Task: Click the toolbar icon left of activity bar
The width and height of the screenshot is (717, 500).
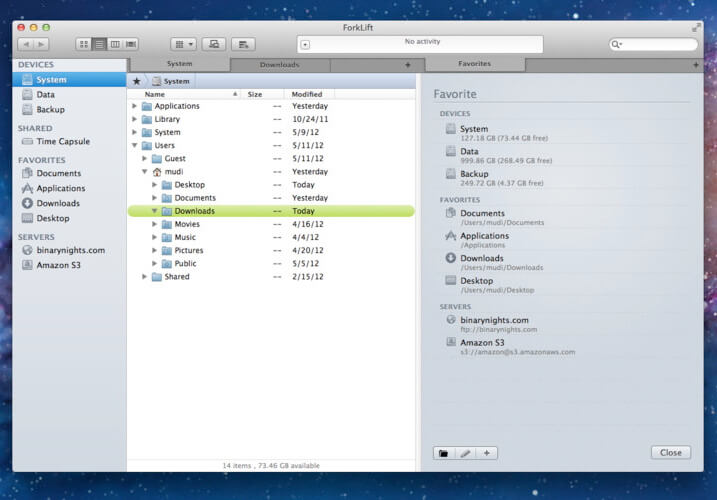Action: (243, 44)
